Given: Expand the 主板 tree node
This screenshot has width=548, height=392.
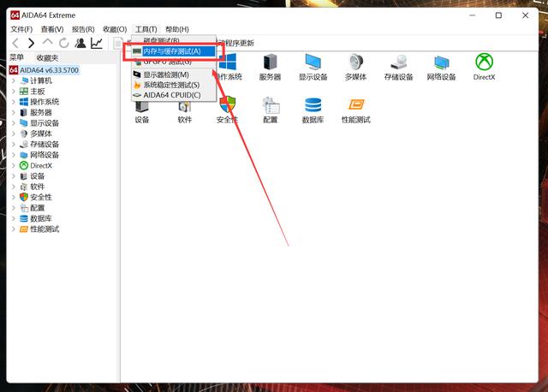Looking at the screenshot, I should pos(14,92).
